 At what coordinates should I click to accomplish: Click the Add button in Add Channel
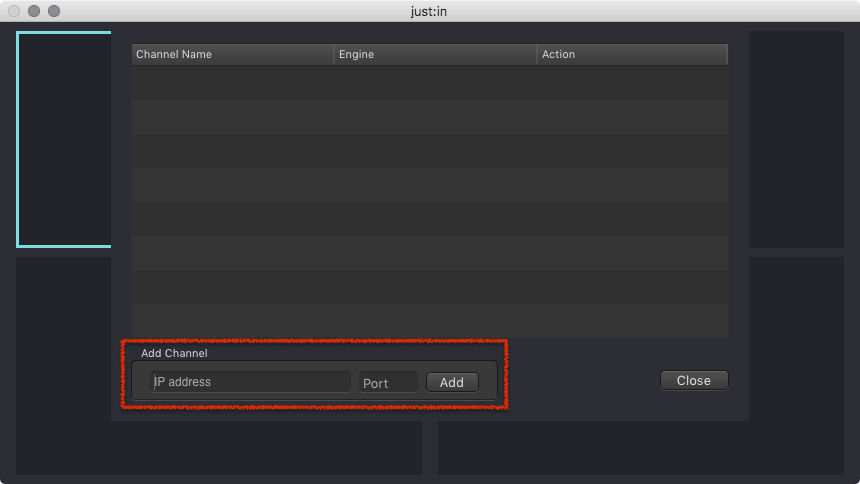452,382
